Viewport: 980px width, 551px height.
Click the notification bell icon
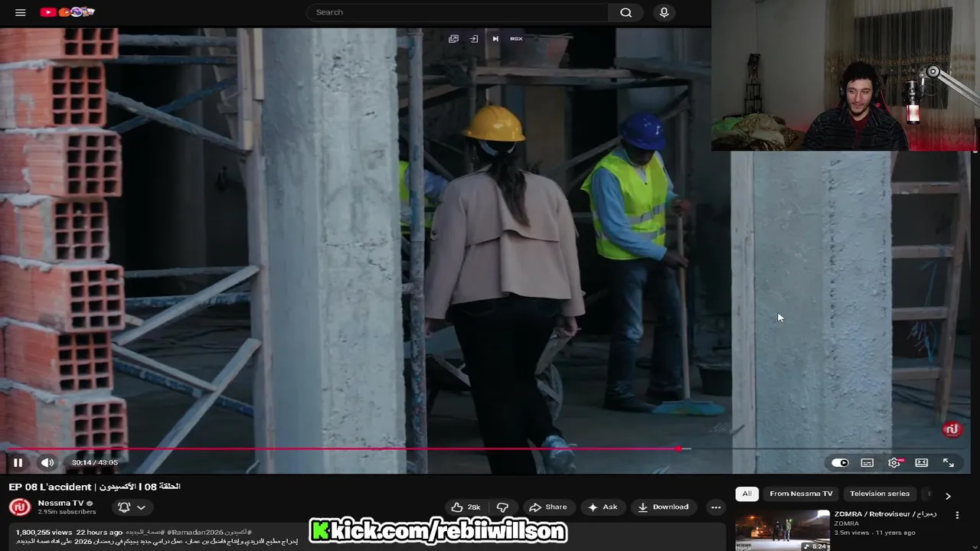coord(124,507)
